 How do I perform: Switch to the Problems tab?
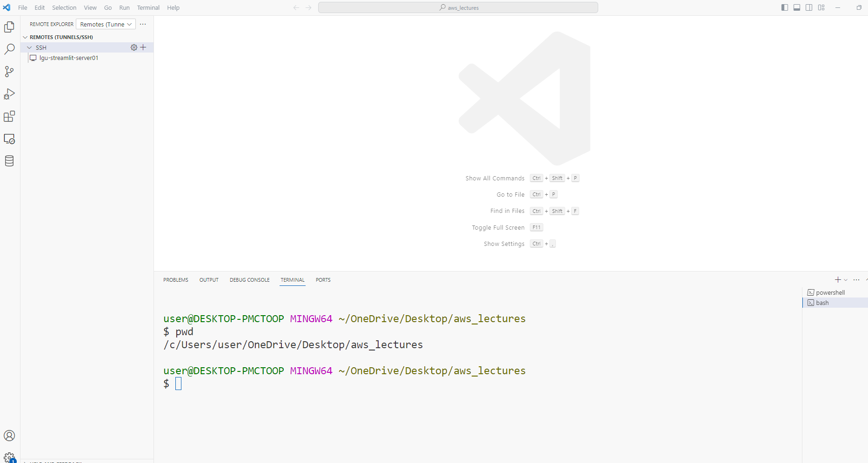coord(176,280)
